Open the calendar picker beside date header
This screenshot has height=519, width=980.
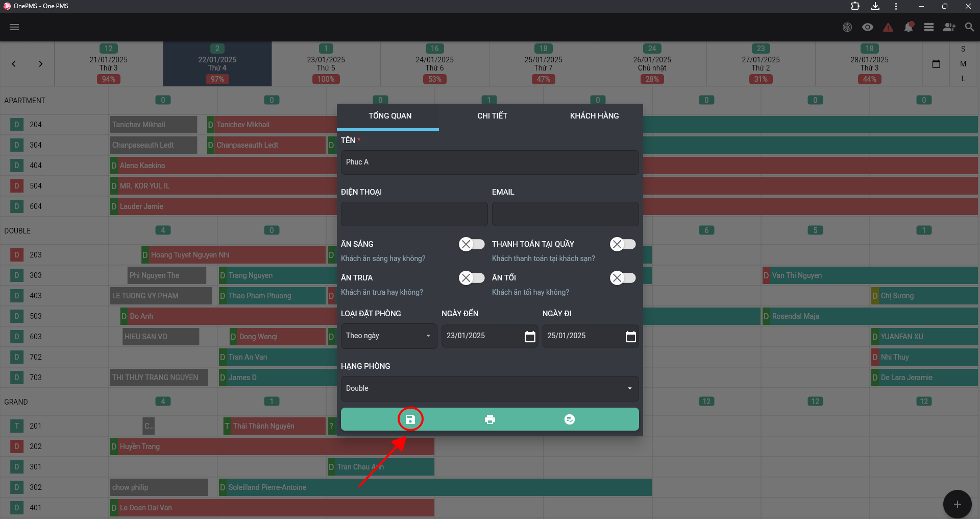pos(936,64)
